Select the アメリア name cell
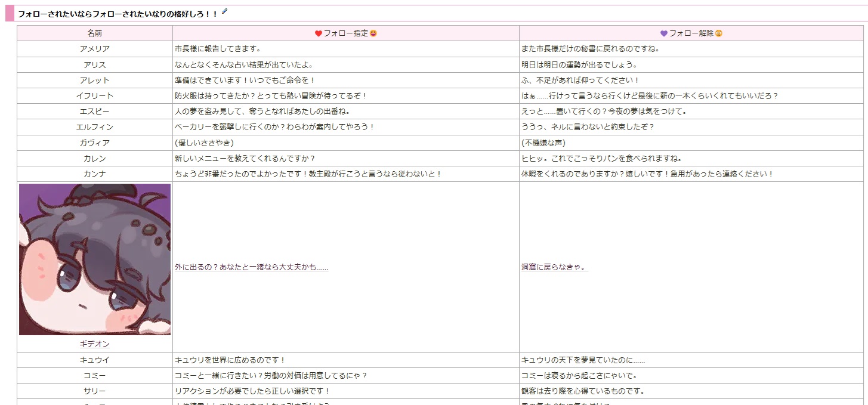 [95, 49]
